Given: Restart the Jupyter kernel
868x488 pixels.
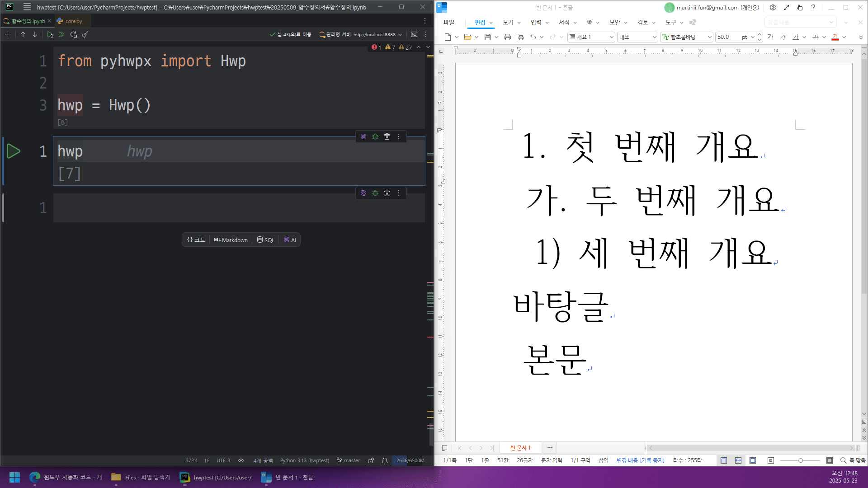Looking at the screenshot, I should click(x=74, y=34).
